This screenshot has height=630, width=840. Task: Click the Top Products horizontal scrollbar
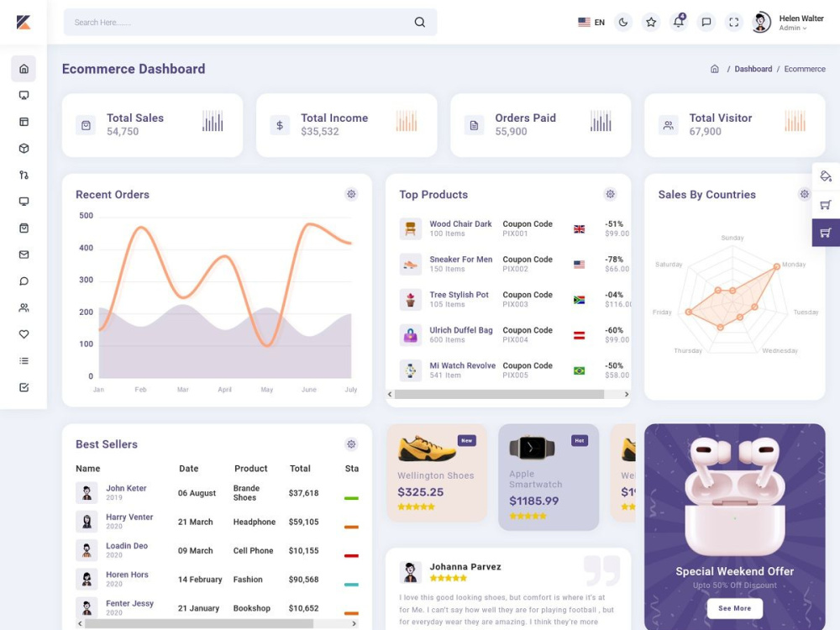[x=499, y=394]
